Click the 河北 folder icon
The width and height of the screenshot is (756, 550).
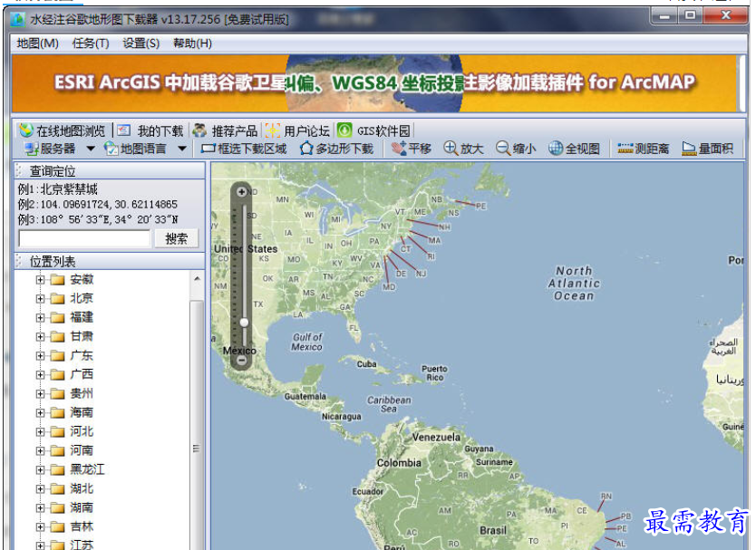(x=57, y=432)
